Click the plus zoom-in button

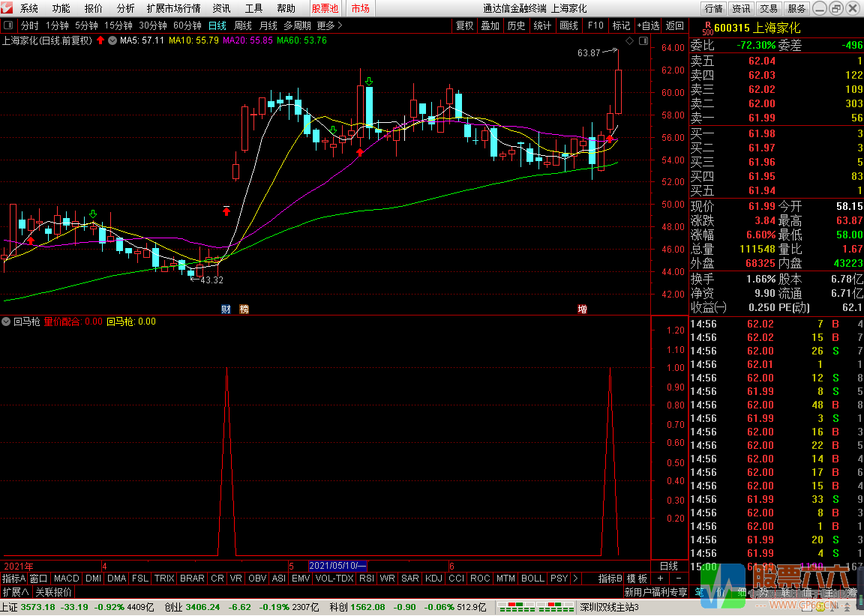tap(660, 579)
